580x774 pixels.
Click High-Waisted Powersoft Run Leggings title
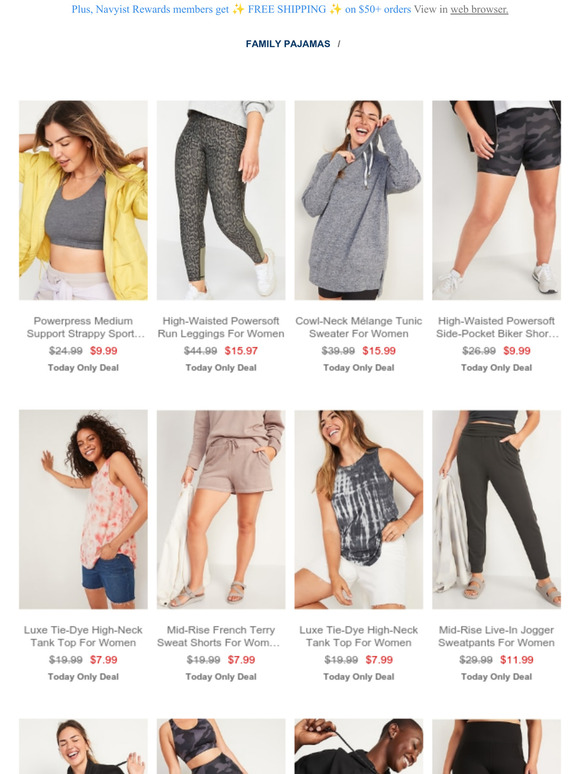pyautogui.click(x=221, y=327)
